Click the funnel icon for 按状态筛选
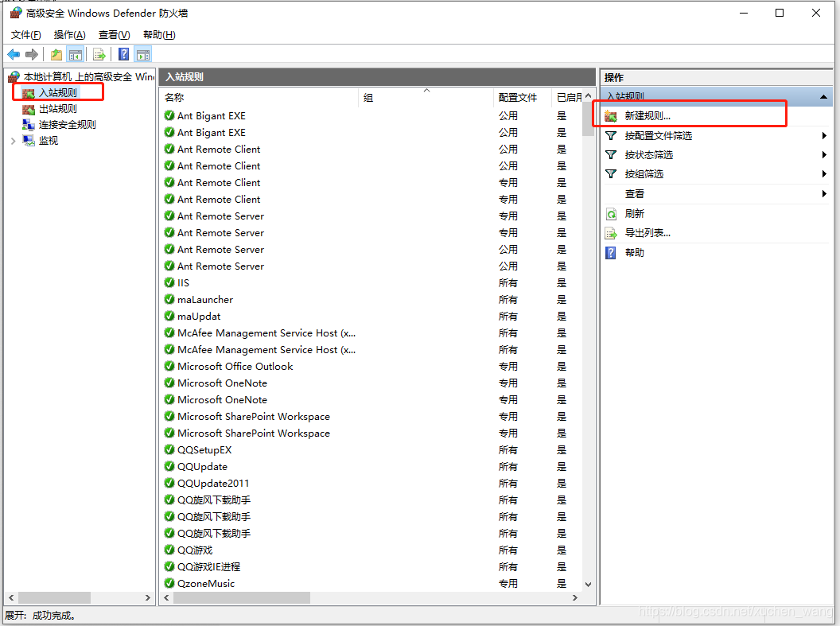This screenshot has width=840, height=626. pyautogui.click(x=611, y=155)
